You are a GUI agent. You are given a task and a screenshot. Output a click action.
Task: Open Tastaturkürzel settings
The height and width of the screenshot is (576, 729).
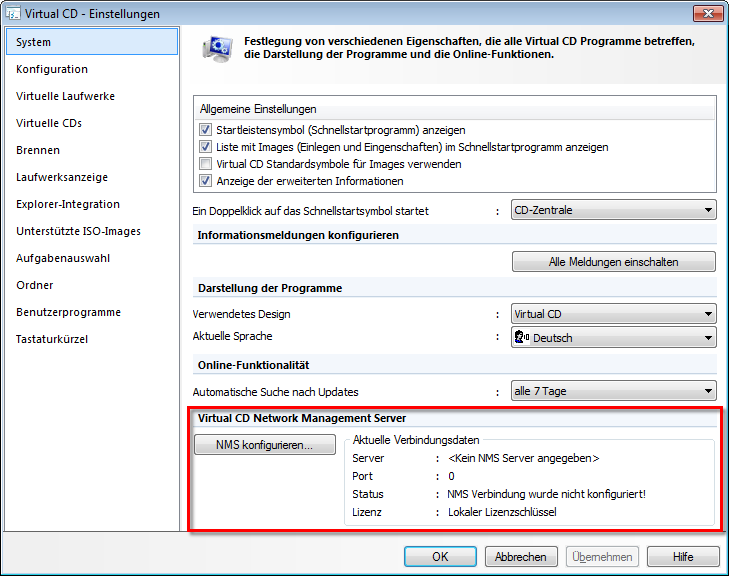tap(92, 338)
